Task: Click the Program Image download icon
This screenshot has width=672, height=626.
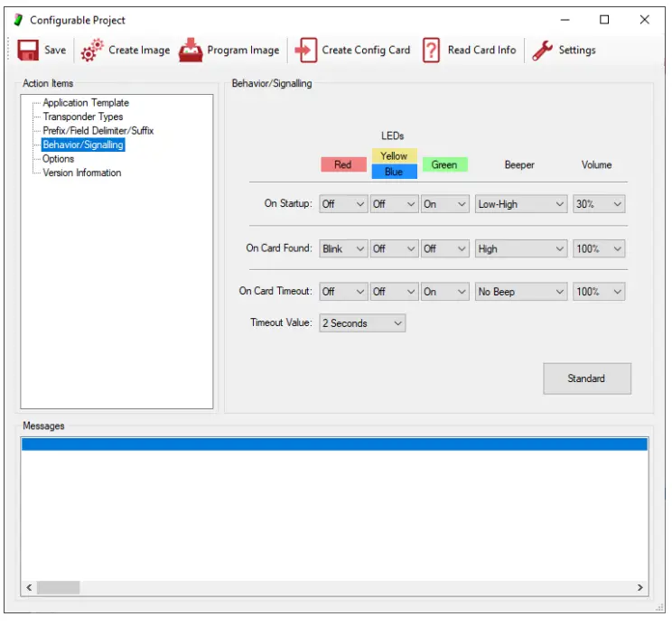Action: click(x=191, y=51)
